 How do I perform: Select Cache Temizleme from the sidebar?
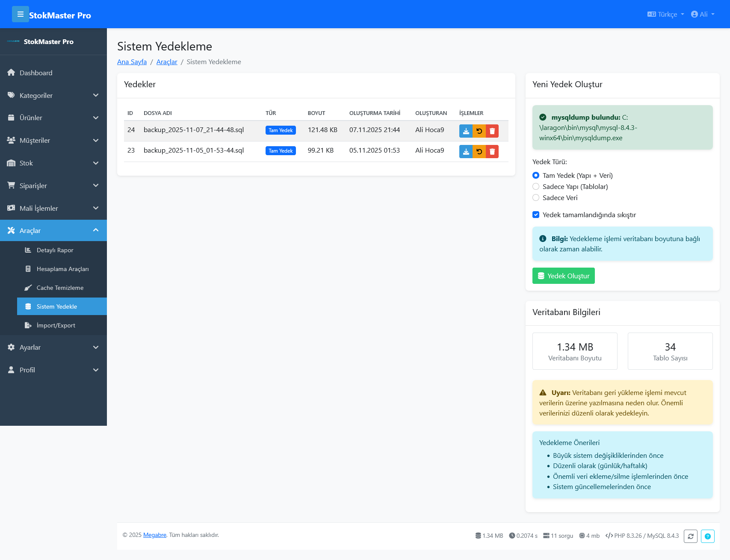click(60, 288)
